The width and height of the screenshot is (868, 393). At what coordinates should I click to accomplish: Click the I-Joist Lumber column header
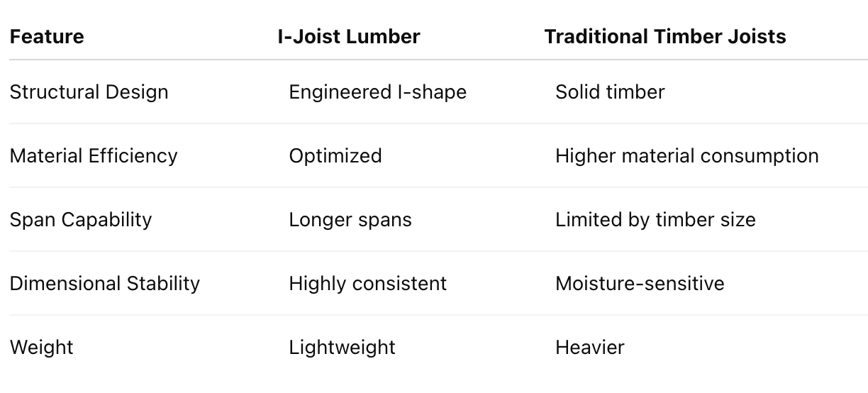click(349, 37)
